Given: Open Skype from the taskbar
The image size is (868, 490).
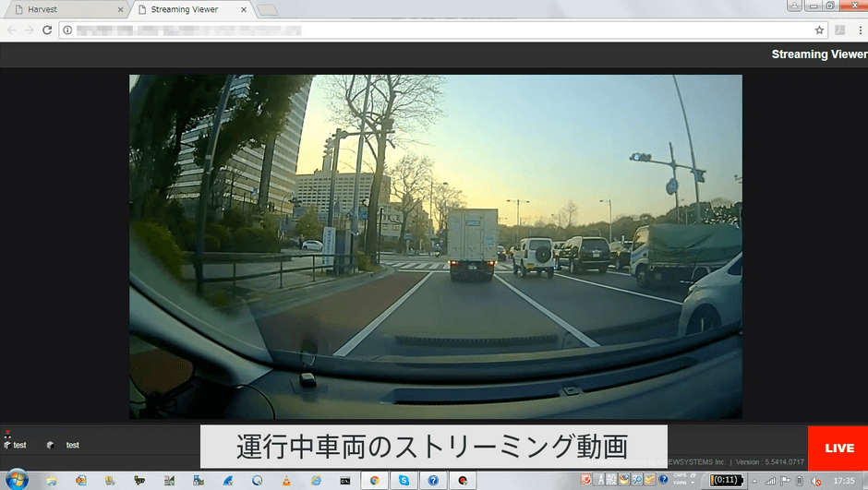Looking at the screenshot, I should click(404, 480).
